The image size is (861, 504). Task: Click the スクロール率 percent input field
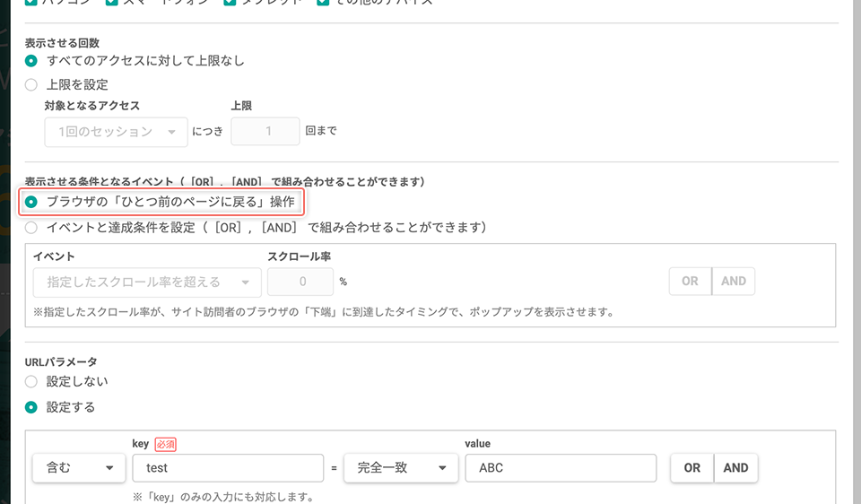300,282
